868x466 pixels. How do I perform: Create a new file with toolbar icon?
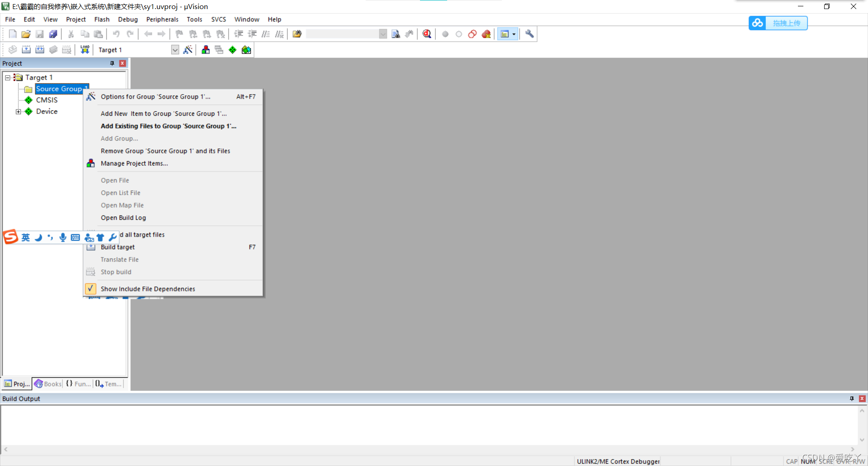(13, 34)
